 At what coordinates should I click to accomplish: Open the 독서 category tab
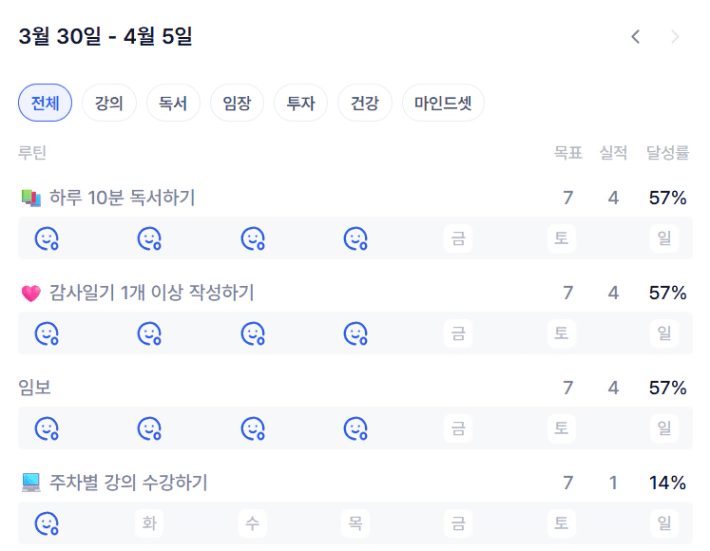pos(173,103)
